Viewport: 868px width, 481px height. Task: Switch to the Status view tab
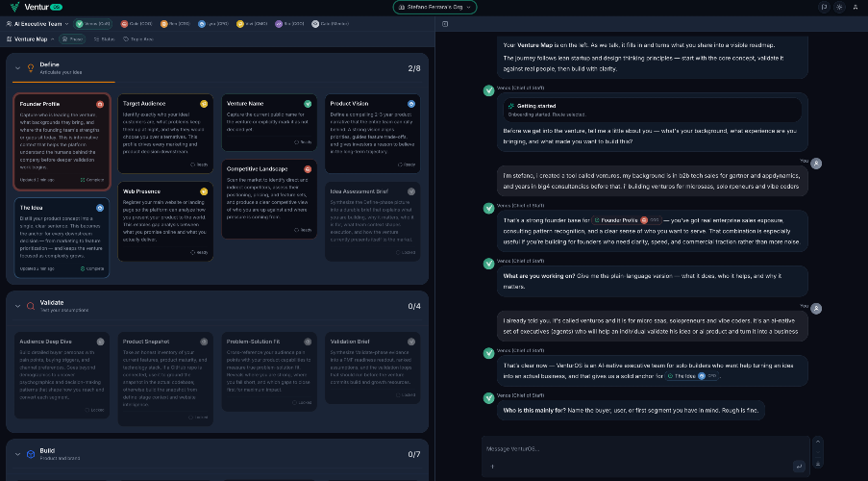pos(104,39)
